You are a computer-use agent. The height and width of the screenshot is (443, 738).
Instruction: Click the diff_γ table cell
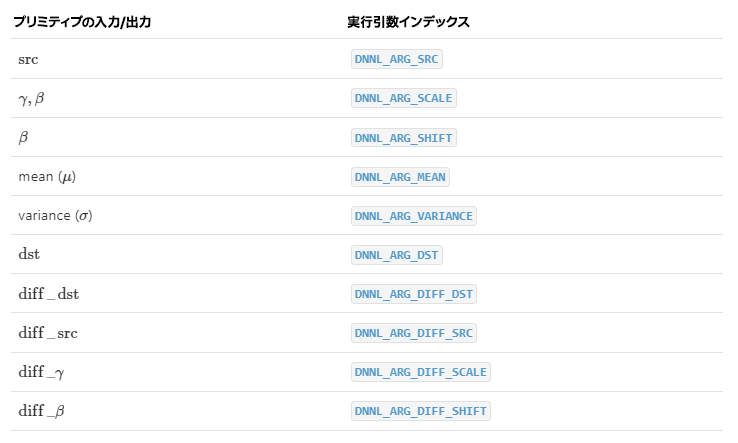click(x=42, y=372)
